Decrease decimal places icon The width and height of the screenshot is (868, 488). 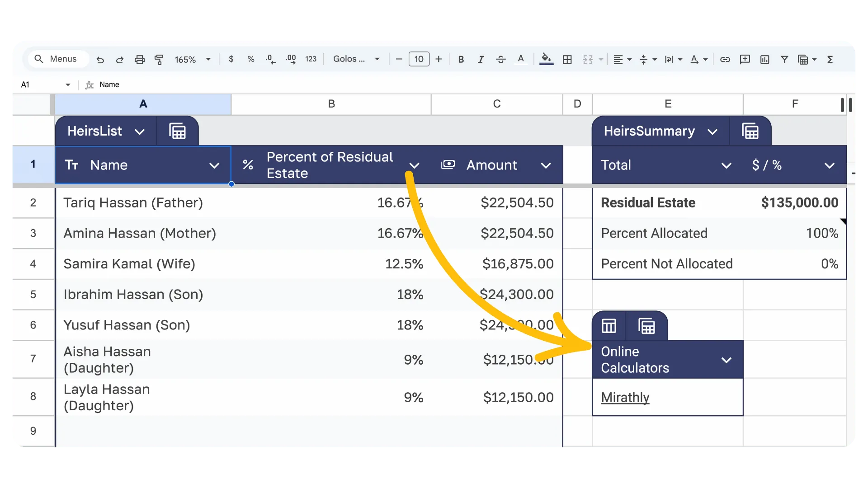270,59
